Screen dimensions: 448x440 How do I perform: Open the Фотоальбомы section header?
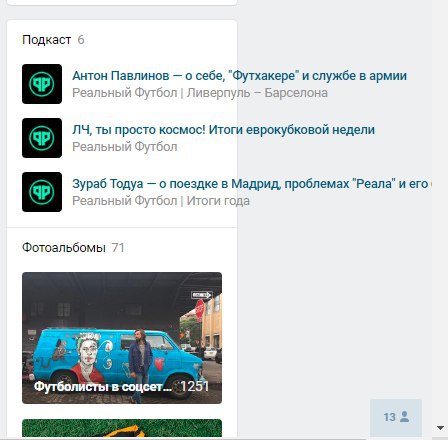pyautogui.click(x=64, y=248)
